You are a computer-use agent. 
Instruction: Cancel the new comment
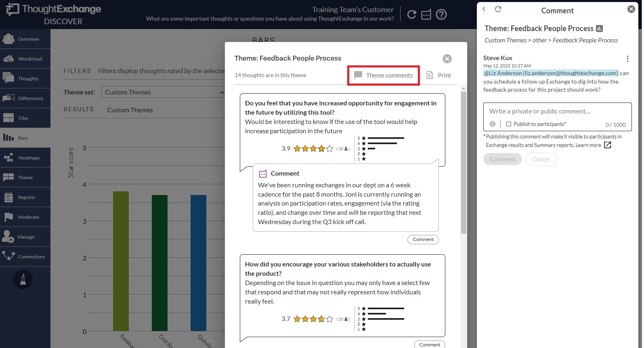tap(541, 159)
